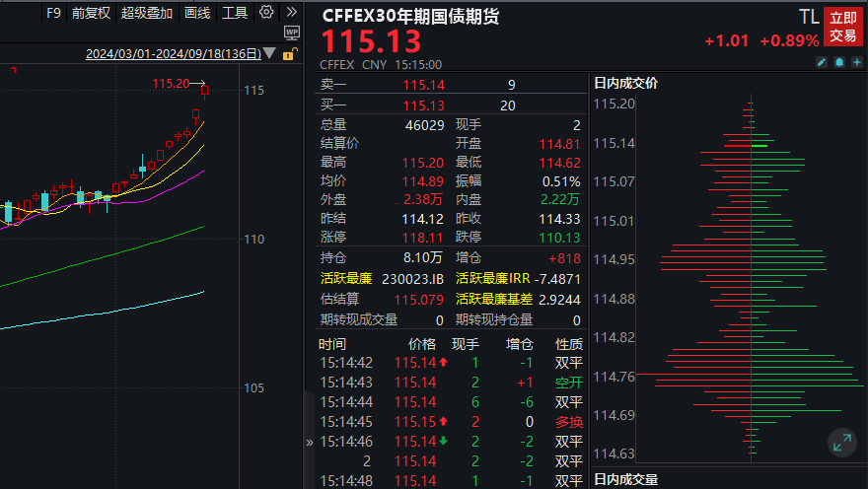Select the date range 2024/03/01-2024/09/18 text
The height and width of the screenshot is (489, 868).
(174, 53)
